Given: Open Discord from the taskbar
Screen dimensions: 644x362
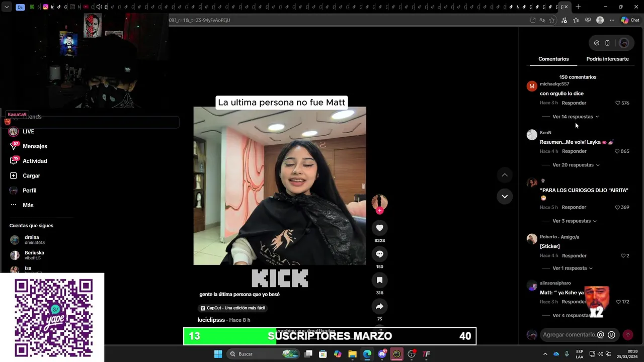Looking at the screenshot, I should 382,354.
